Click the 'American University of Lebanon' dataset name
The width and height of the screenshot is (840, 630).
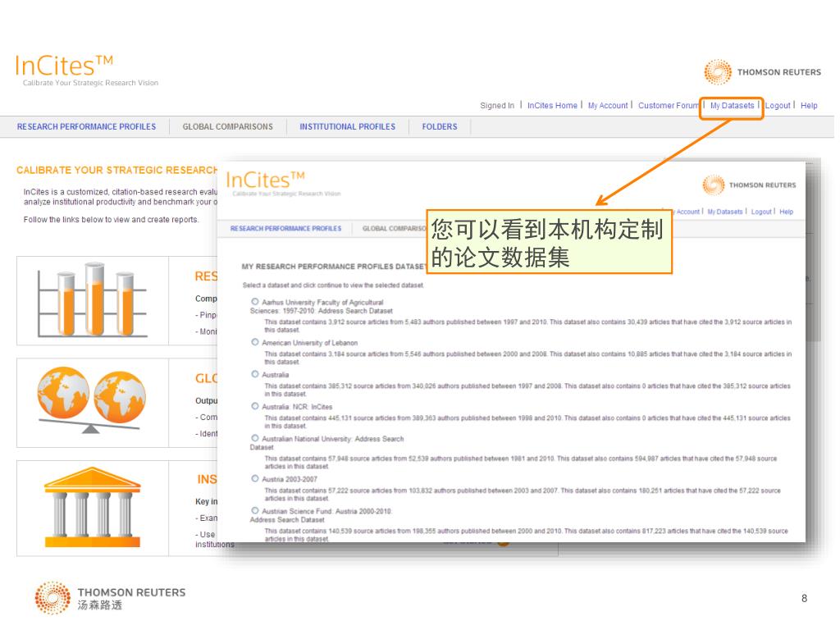tap(309, 343)
